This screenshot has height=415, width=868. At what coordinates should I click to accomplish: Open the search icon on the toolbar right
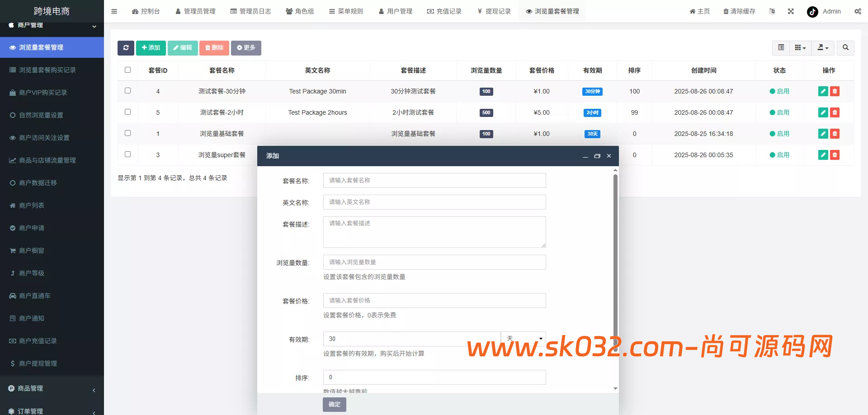click(845, 48)
